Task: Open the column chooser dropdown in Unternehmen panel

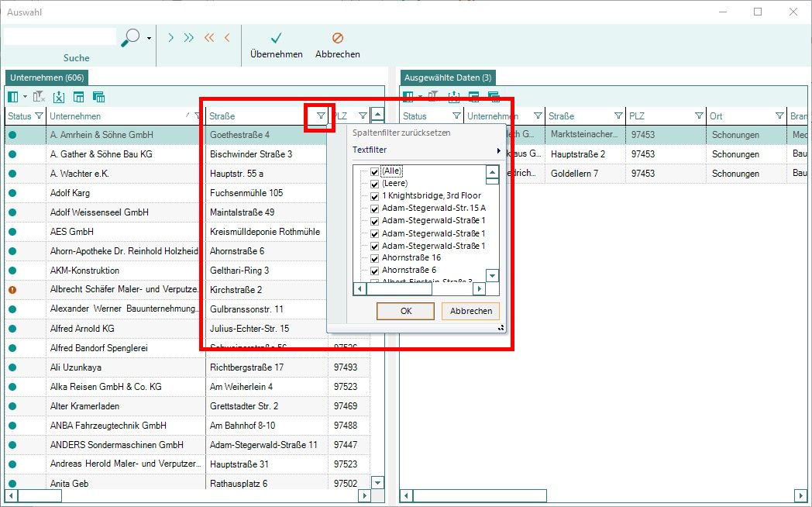Action: coord(25,97)
